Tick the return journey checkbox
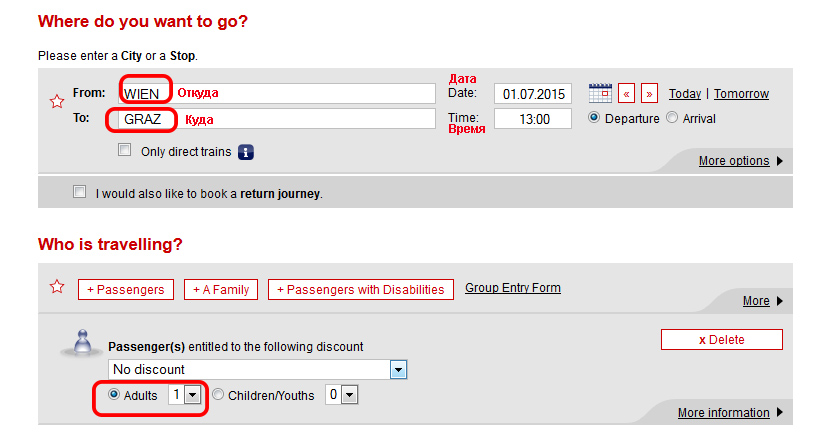This screenshot has width=834, height=435. point(79,191)
